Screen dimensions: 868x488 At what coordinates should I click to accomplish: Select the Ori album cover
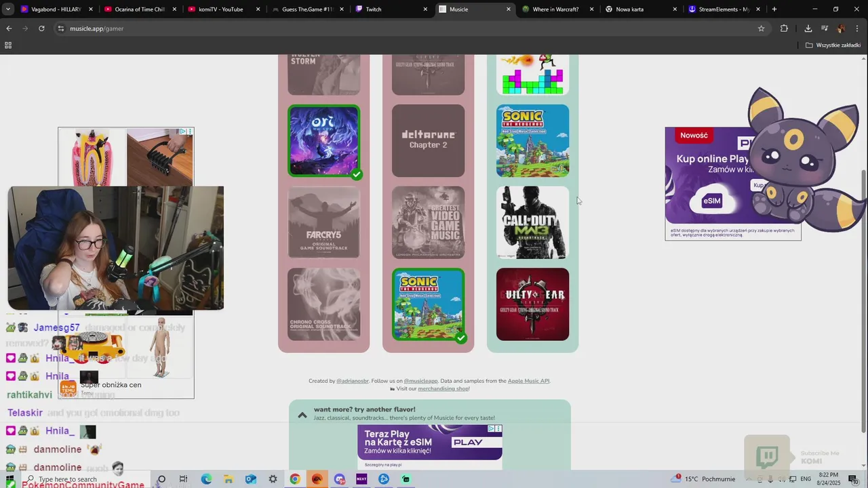coord(324,141)
